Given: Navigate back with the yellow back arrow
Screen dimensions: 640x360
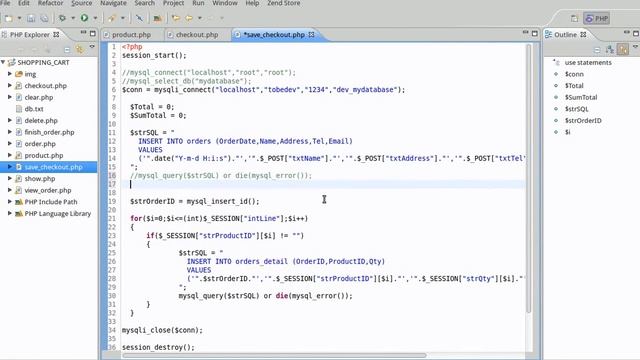Looking at the screenshot, I should coord(189,18).
